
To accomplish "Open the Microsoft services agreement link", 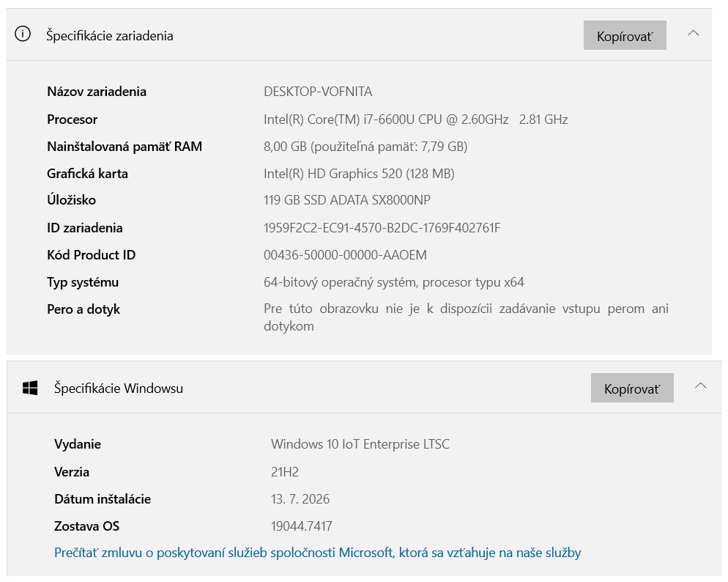I will pyautogui.click(x=318, y=553).
